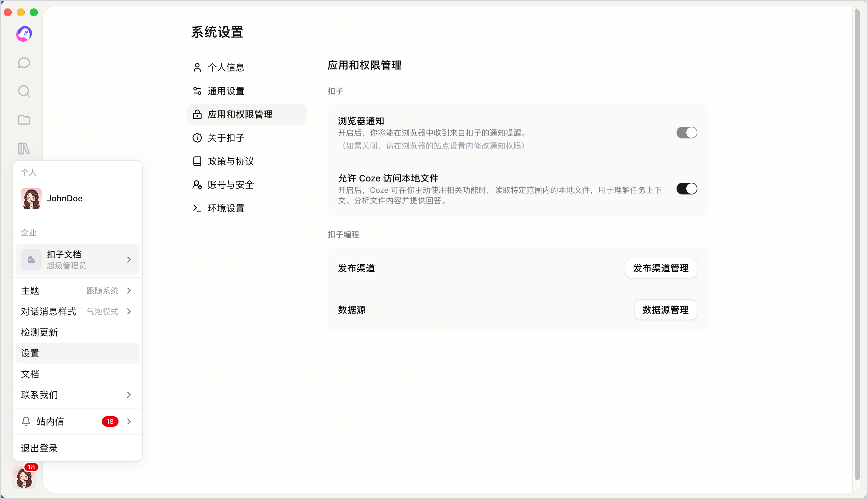Open the folder icon in left sidebar
868x499 pixels.
(24, 120)
